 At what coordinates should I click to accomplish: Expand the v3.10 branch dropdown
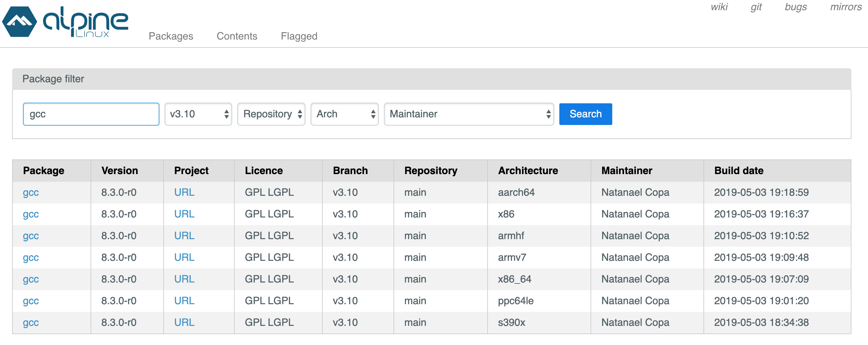pyautogui.click(x=198, y=114)
